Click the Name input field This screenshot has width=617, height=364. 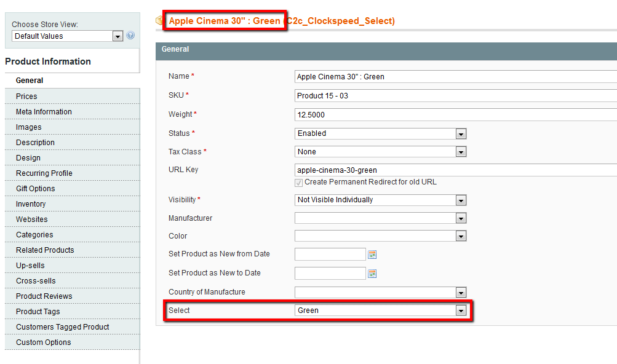coord(456,77)
